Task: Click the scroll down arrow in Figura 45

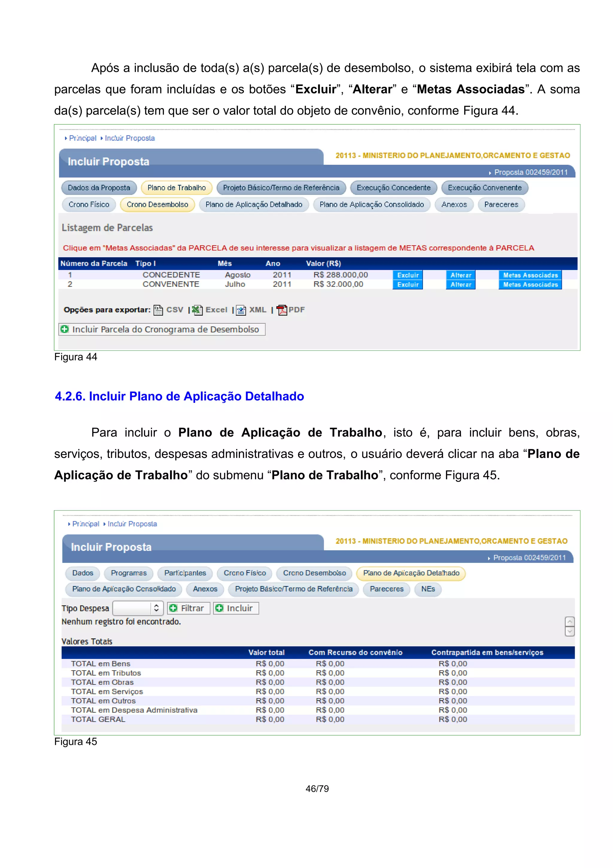Action: coord(570,631)
